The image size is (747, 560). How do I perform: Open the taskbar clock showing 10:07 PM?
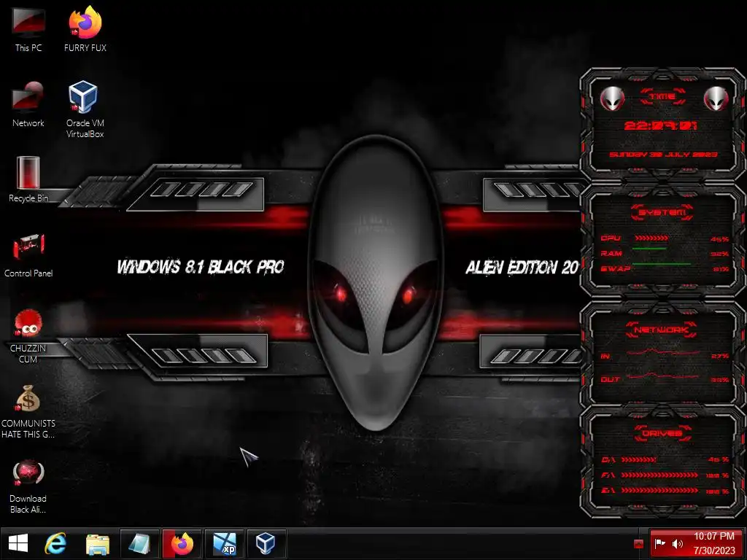click(x=714, y=543)
